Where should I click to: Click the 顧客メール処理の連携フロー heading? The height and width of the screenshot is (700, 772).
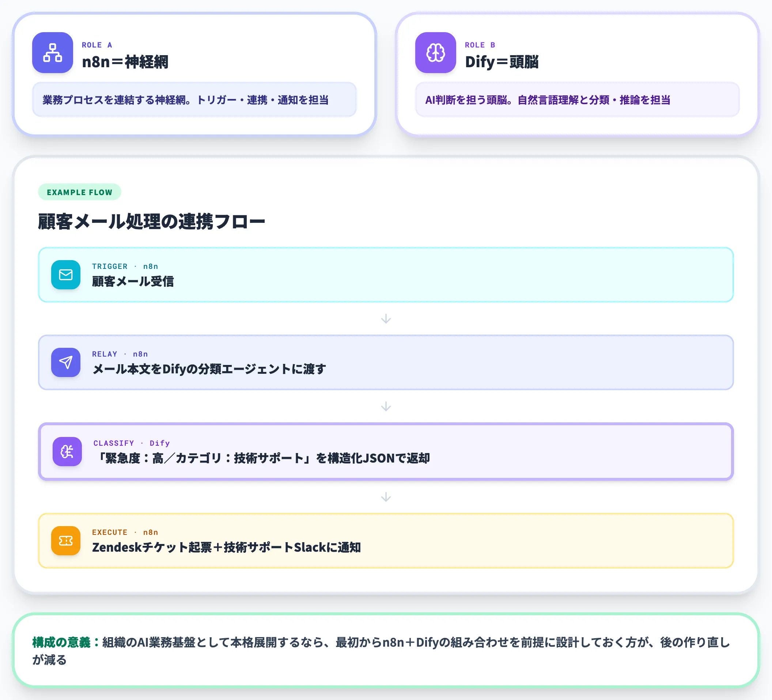click(152, 222)
